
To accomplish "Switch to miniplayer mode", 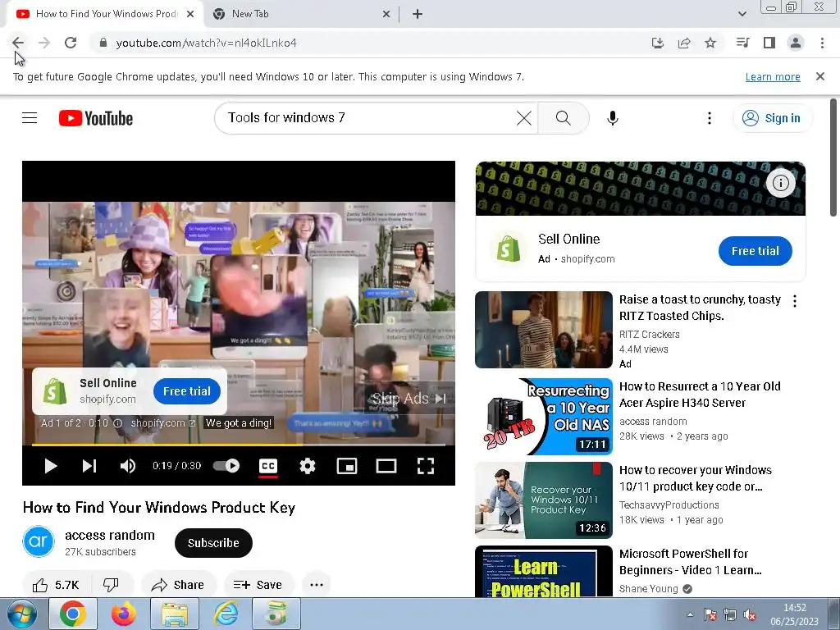I will coord(347,466).
